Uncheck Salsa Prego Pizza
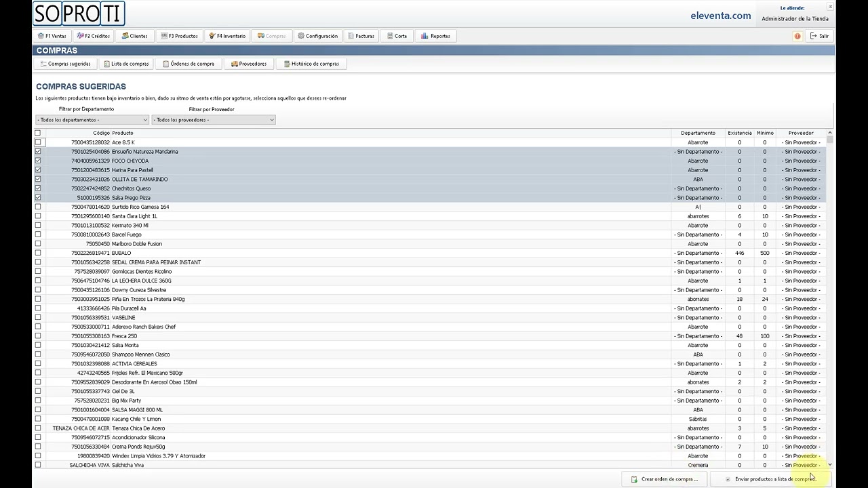 tap(38, 198)
